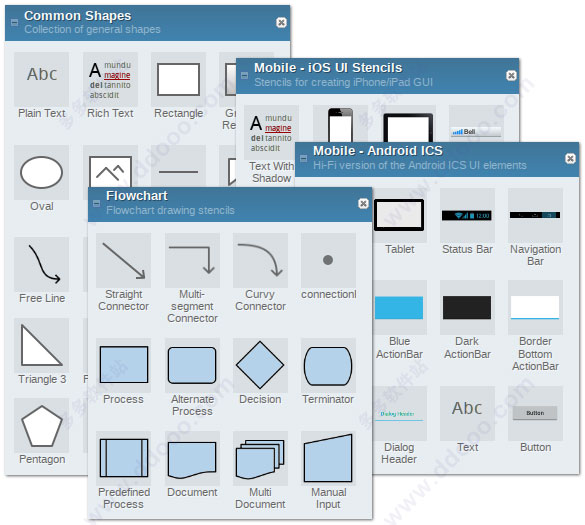Pick the Android Button stencil
Screen dimensions: 585x525
[x=535, y=413]
